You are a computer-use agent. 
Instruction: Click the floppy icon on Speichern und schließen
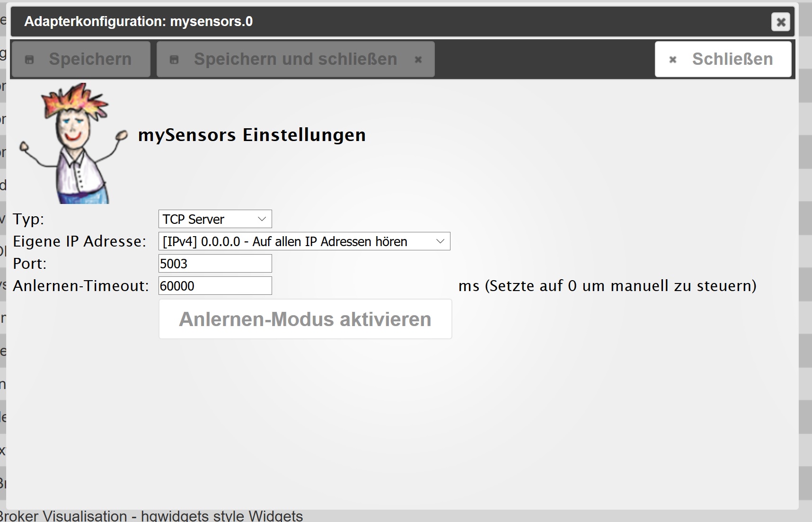pyautogui.click(x=174, y=60)
